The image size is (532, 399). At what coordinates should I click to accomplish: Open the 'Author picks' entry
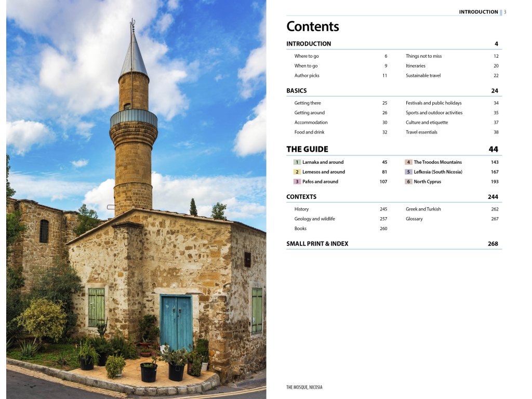(307, 75)
